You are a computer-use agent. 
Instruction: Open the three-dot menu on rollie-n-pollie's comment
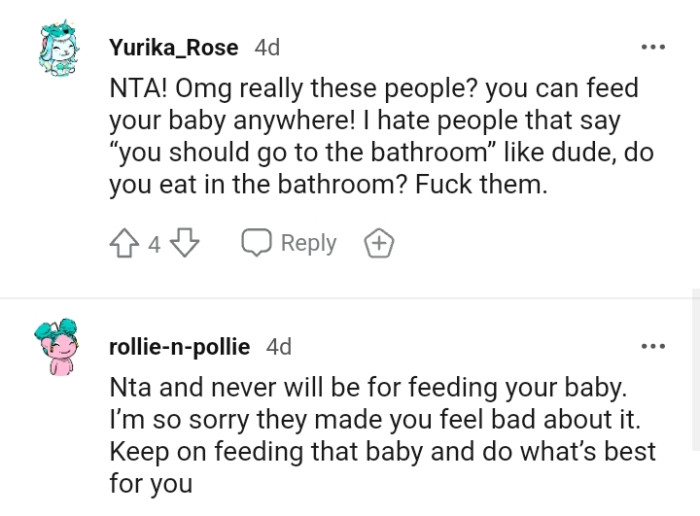[x=652, y=346]
